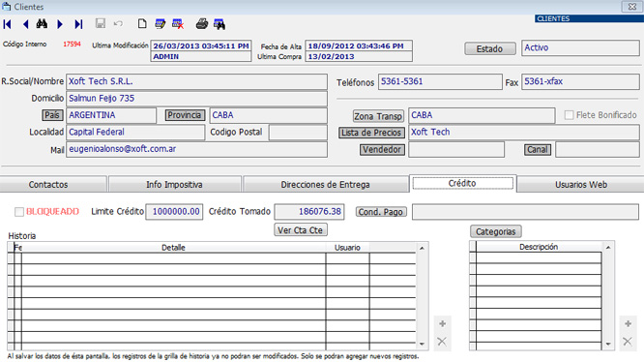644x362 pixels.
Task: Click the Descripción column header
Action: (x=539, y=247)
